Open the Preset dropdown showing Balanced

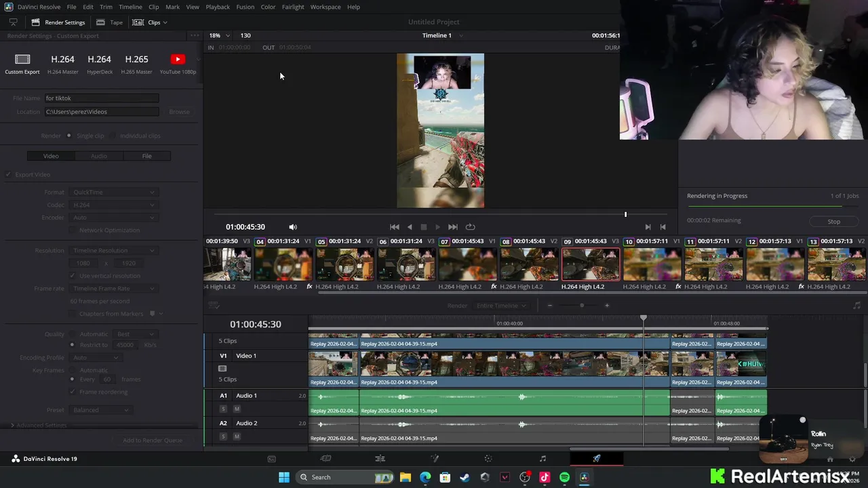point(100,410)
